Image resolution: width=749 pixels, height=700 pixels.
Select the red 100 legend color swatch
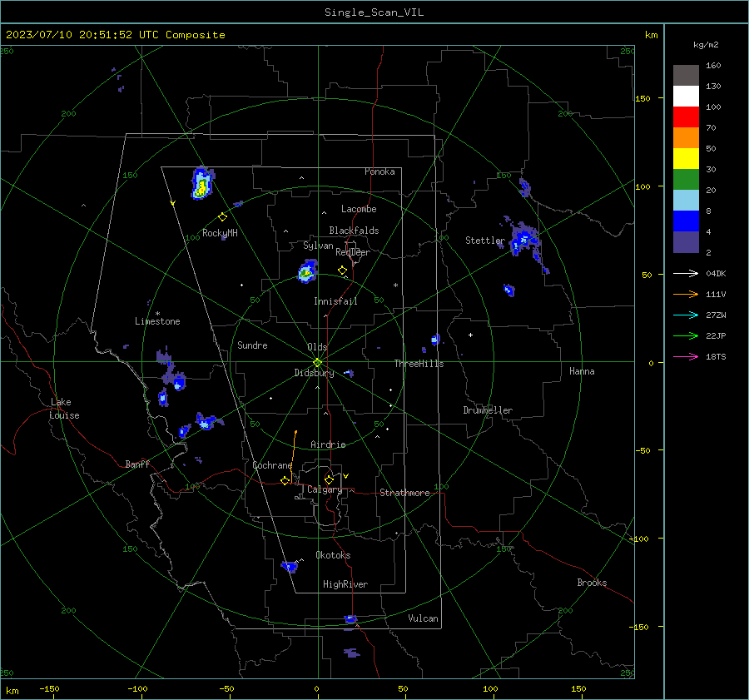pyautogui.click(x=686, y=117)
